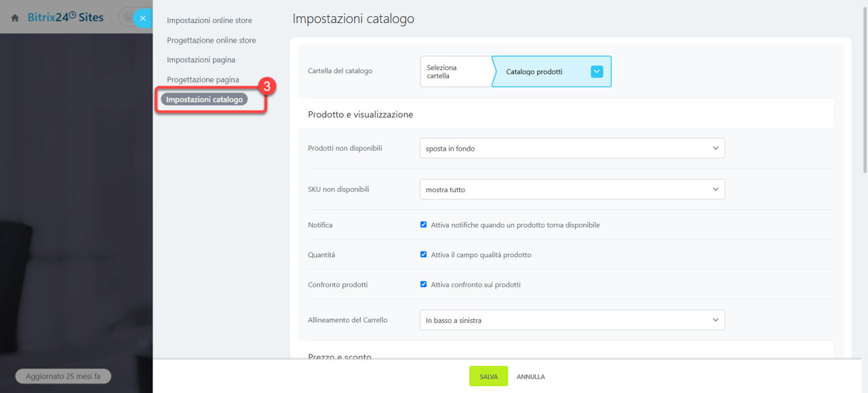Image resolution: width=868 pixels, height=393 pixels.
Task: Select the highlighted Impostazioni catalogo item
Action: point(204,100)
